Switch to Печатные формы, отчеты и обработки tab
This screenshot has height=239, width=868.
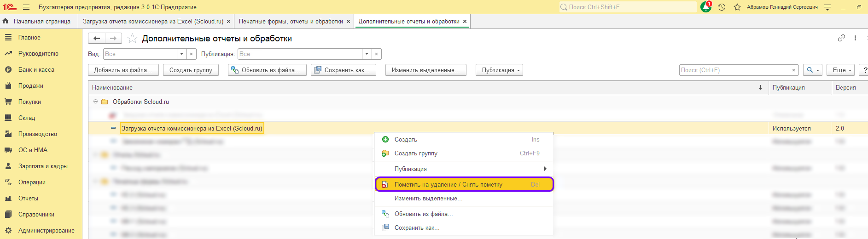tap(291, 21)
